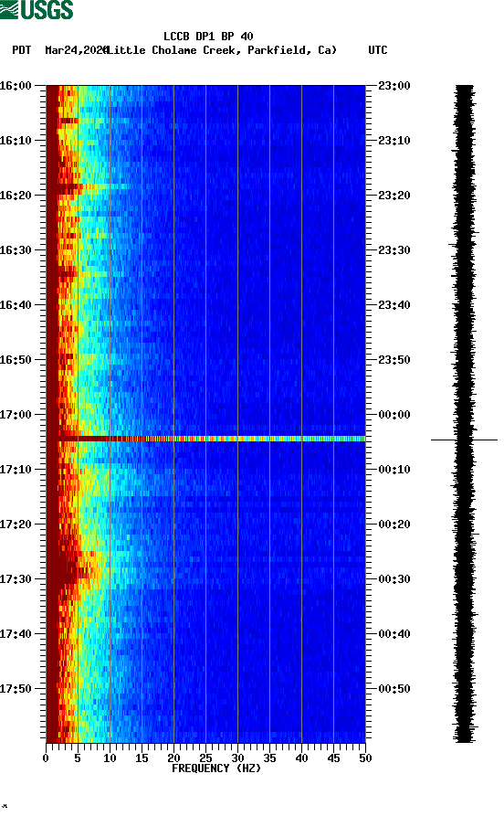Screen dimensions: 504x816
Task: Click the 23:50 UTC time label
Action: [394, 360]
